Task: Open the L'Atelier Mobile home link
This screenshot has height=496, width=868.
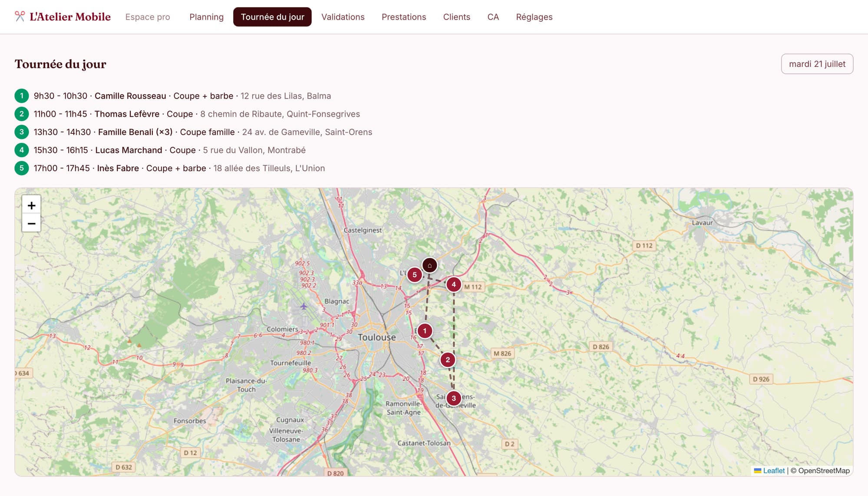Action: click(x=63, y=17)
